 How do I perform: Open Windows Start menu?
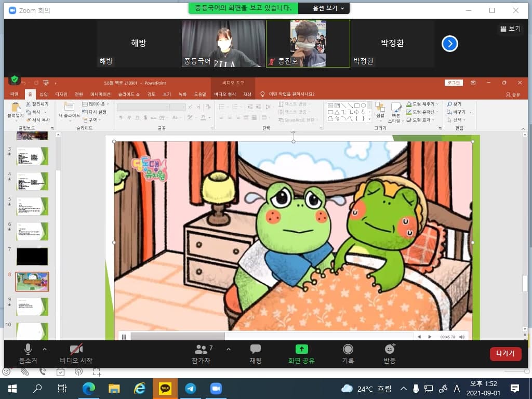pos(12,389)
